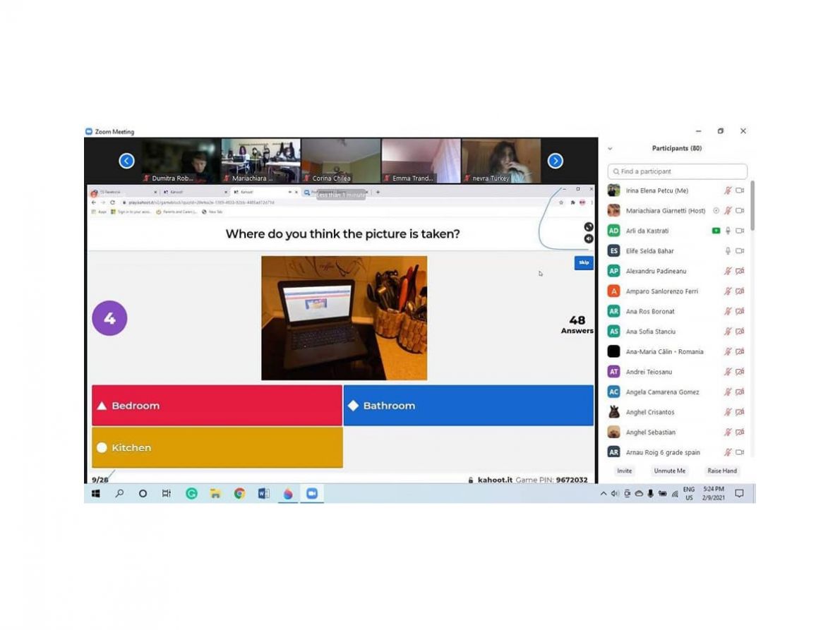840x630 pixels.
Task: Select nevra Turkey video thumbnail
Action: click(501, 161)
